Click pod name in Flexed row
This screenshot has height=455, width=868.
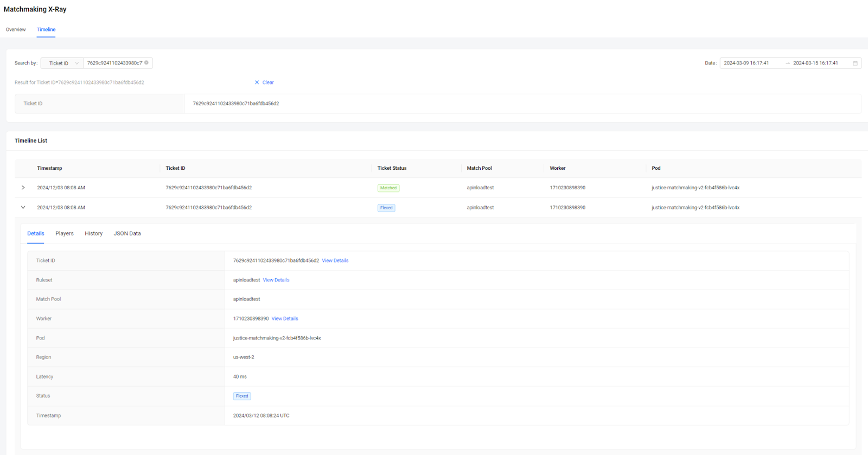pyautogui.click(x=695, y=208)
